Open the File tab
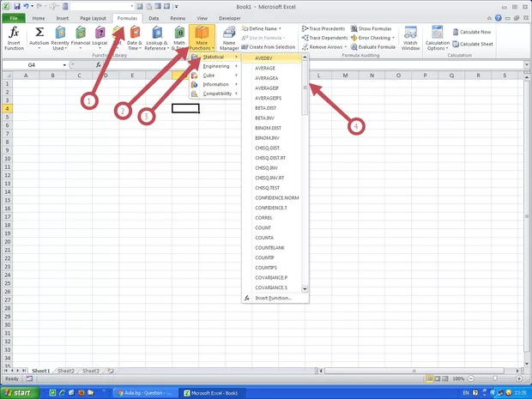 14,18
